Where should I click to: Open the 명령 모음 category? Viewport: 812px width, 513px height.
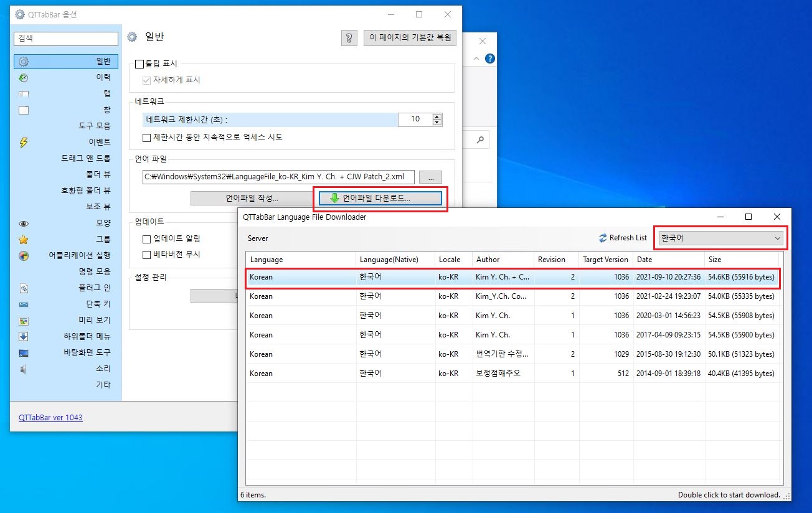[66, 271]
